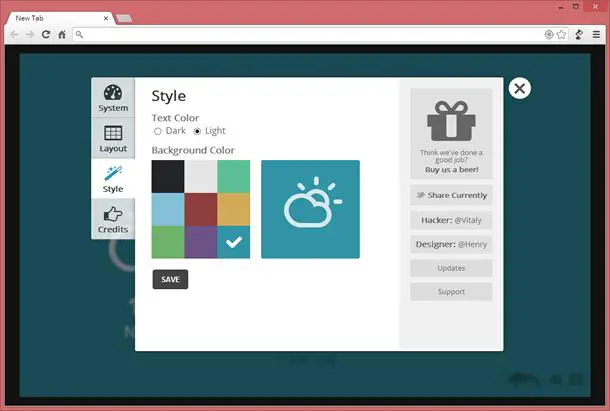
Task: Click the bookmark star icon
Action: tap(561, 35)
